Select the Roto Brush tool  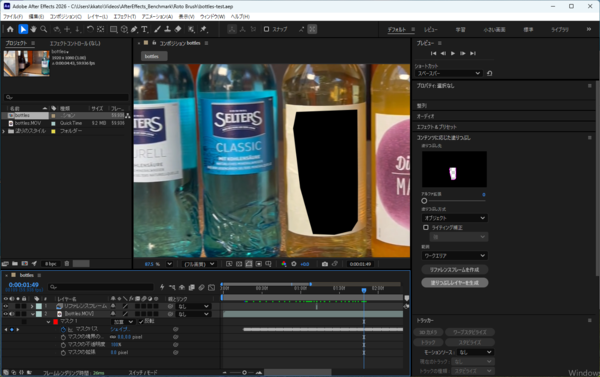(x=191, y=29)
